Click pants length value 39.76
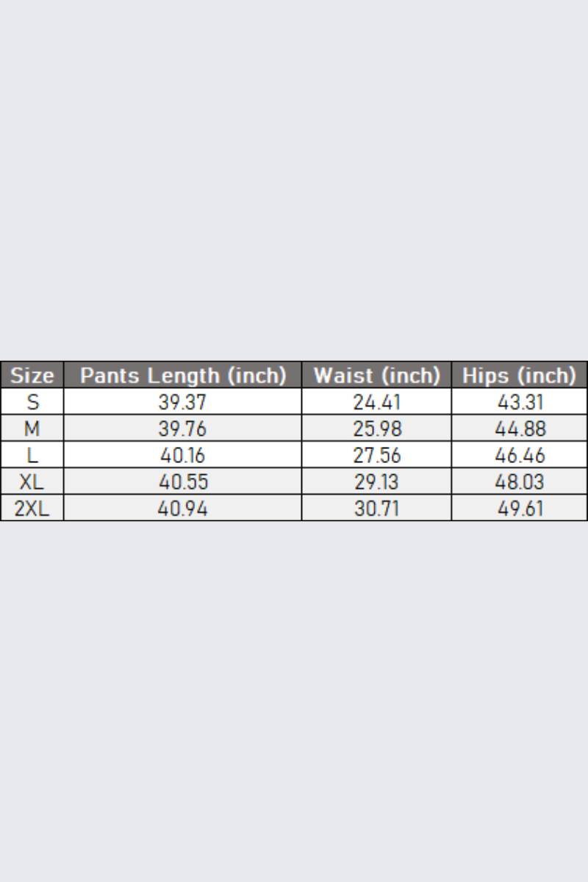Viewport: 588px width, 882px height. click(x=183, y=429)
